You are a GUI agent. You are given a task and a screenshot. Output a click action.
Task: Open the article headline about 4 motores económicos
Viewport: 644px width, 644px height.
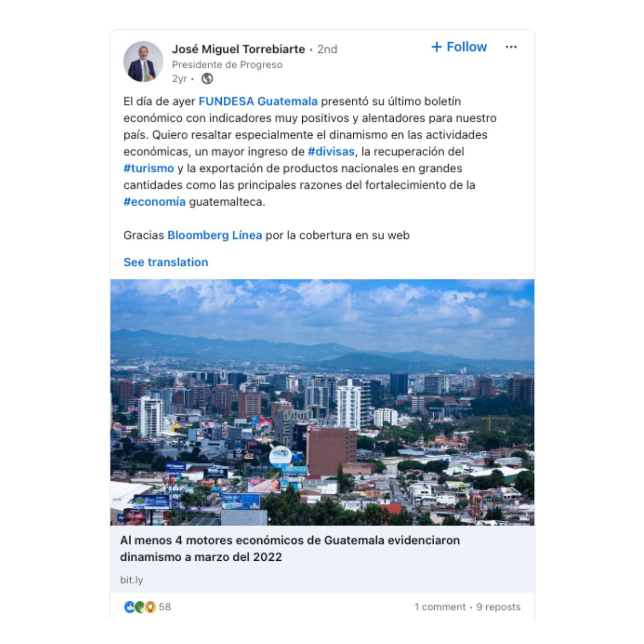click(x=290, y=548)
